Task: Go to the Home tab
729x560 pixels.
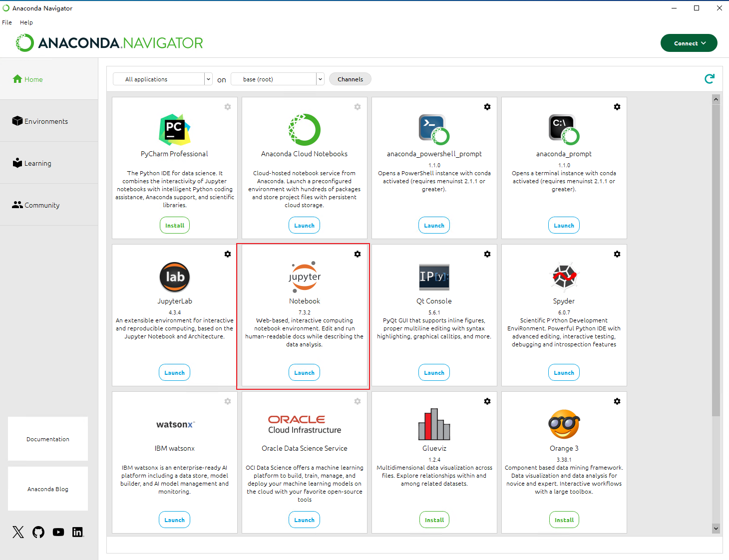Action: 49,79
